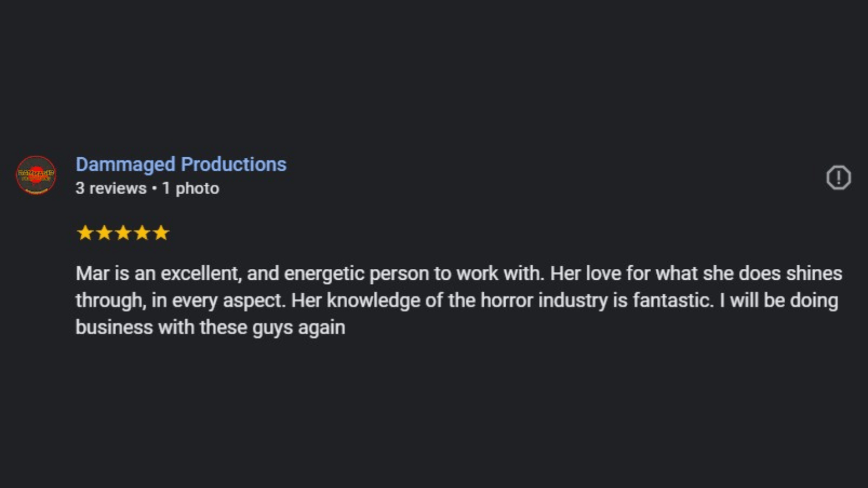Click the "1 photo" count text
This screenshot has width=868, height=488.
point(190,188)
